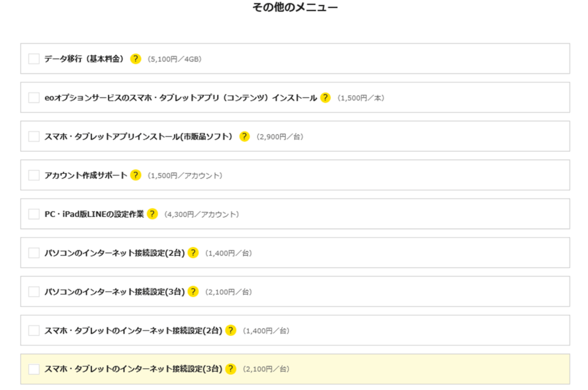Click help icon next to PC・iPad版LINEの設定作業
The width and height of the screenshot is (588, 390).
[x=152, y=214]
